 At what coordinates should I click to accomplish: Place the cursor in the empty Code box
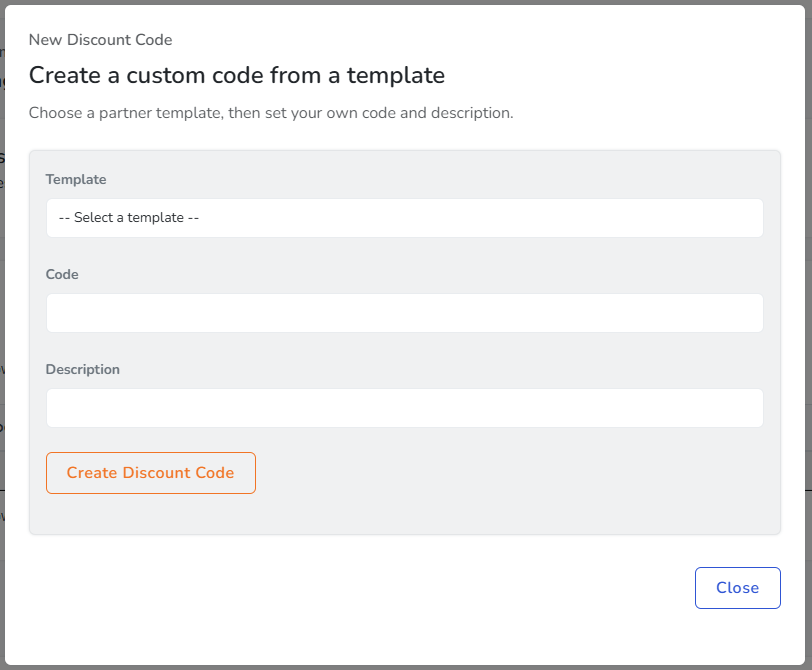click(404, 313)
